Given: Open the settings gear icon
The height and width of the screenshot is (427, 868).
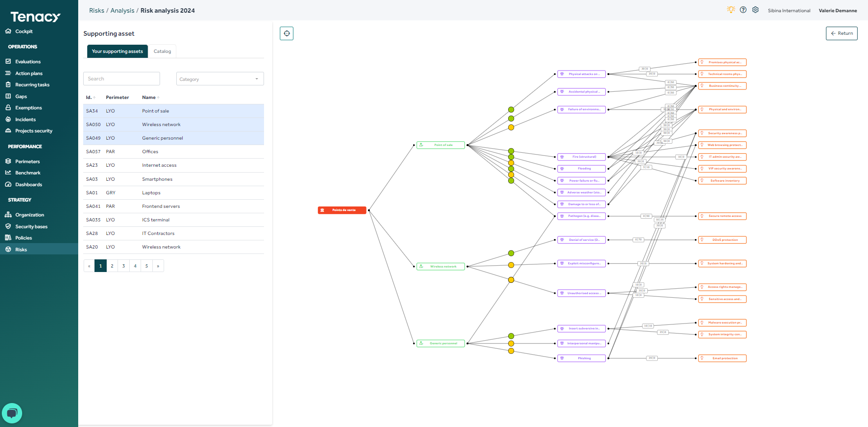Looking at the screenshot, I should click(x=755, y=9).
